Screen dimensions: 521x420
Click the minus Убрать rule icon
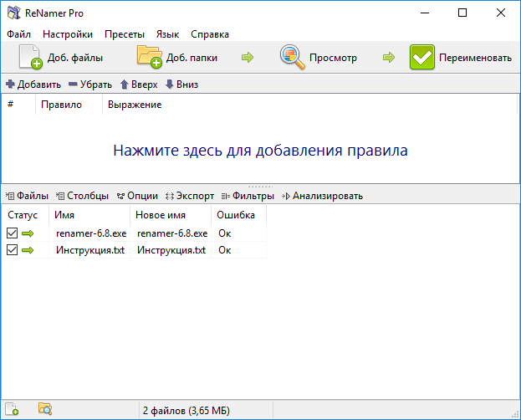[x=73, y=85]
